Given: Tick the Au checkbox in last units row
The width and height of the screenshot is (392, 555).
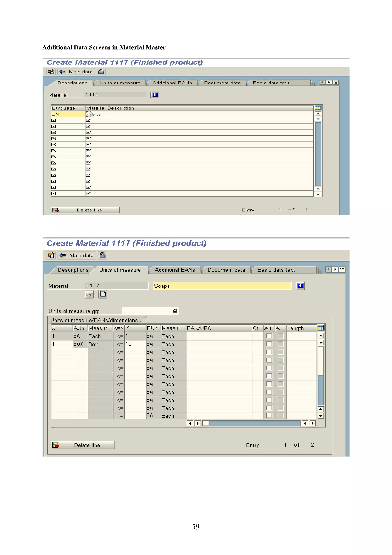Looking at the screenshot, I should tap(269, 416).
